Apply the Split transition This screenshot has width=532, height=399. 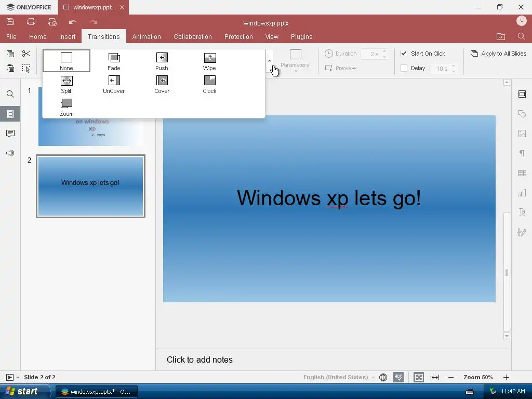click(66, 84)
